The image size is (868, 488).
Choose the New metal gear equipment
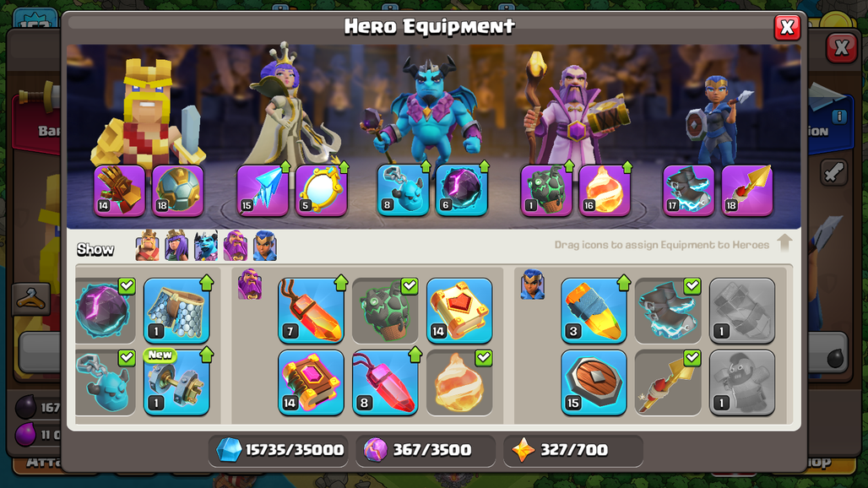click(x=176, y=382)
